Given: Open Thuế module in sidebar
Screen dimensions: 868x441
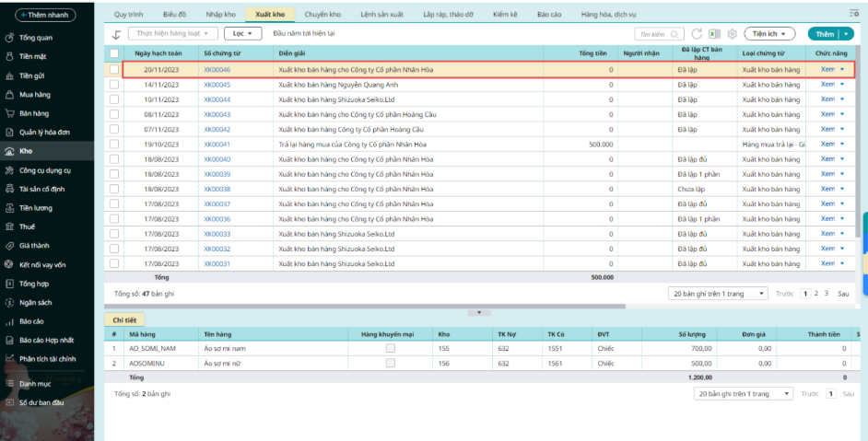Looking at the screenshot, I should pos(27,226).
